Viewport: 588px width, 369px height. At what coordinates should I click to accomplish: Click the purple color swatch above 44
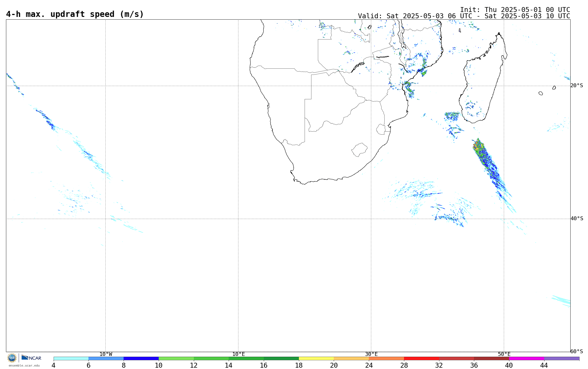562,359
